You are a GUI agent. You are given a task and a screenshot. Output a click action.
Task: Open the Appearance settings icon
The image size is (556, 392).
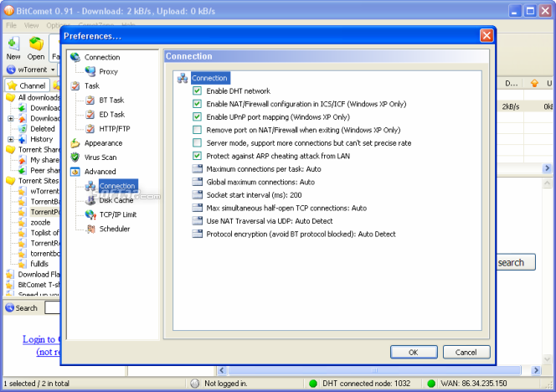tap(75, 143)
